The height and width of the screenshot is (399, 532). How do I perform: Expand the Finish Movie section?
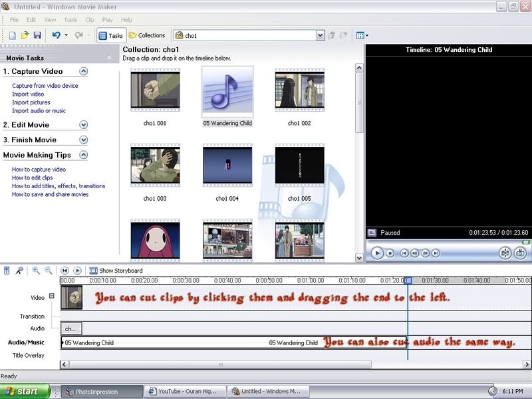[84, 140]
